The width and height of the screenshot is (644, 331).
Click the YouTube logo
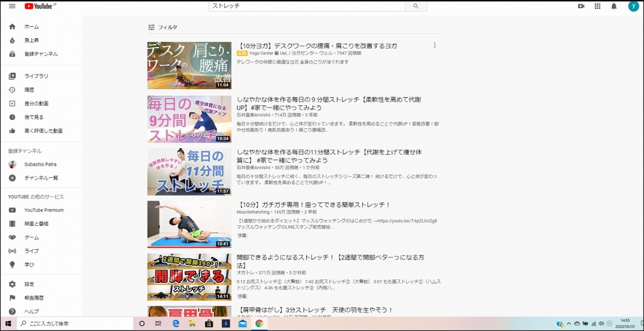[x=39, y=6]
